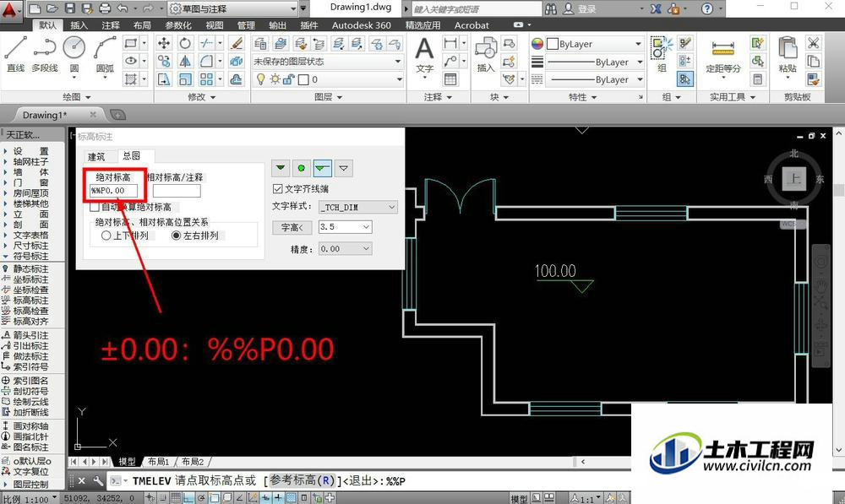Click the Undo arrow in quick access toolbar
The image size is (845, 504).
coord(123,8)
